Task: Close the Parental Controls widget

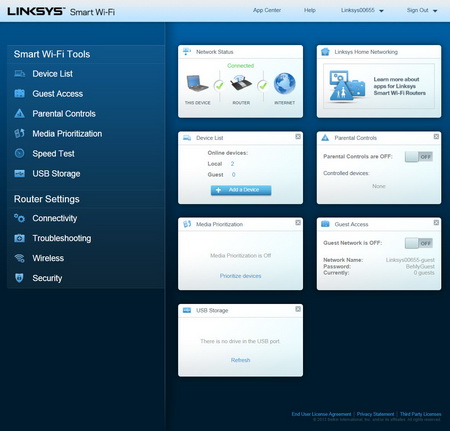Action: click(436, 137)
